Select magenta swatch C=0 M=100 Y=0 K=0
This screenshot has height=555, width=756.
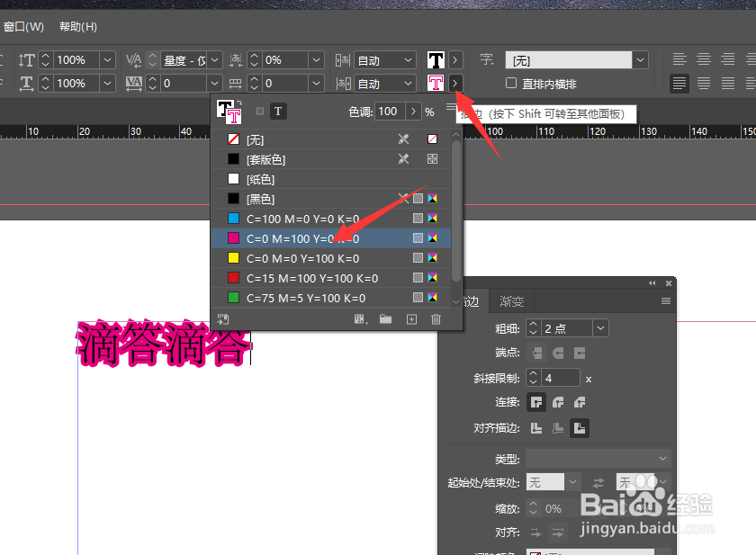pyautogui.click(x=331, y=238)
